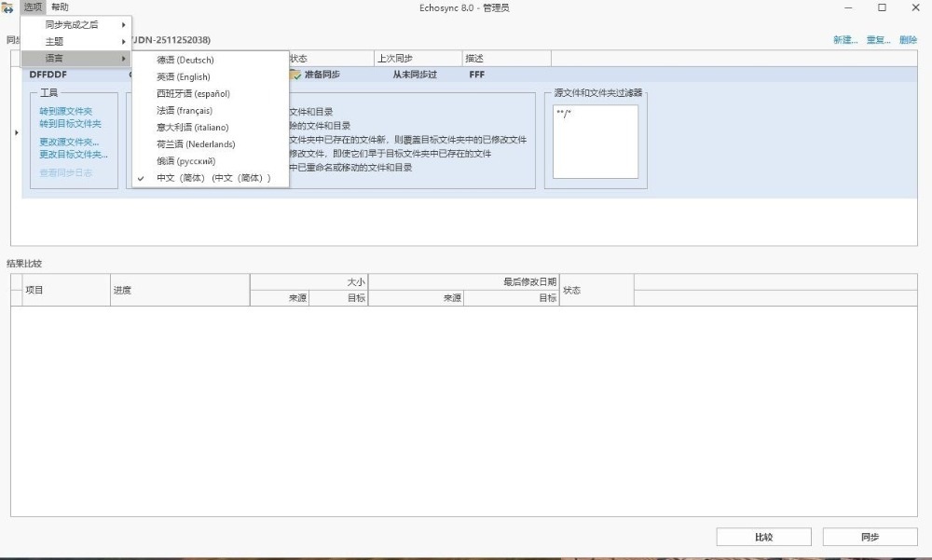Select 英语 (English) language
This screenshot has width=932, height=560.
(x=183, y=76)
